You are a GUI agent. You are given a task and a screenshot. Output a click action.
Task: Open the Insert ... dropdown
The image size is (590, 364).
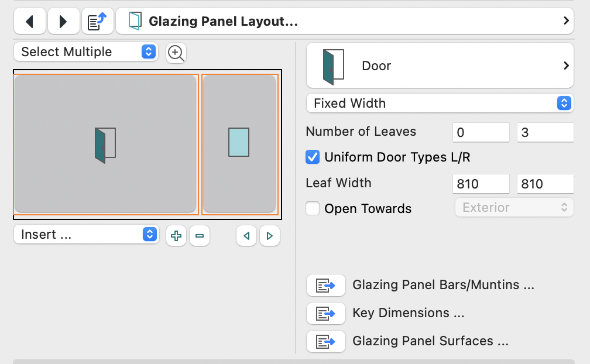[86, 235]
